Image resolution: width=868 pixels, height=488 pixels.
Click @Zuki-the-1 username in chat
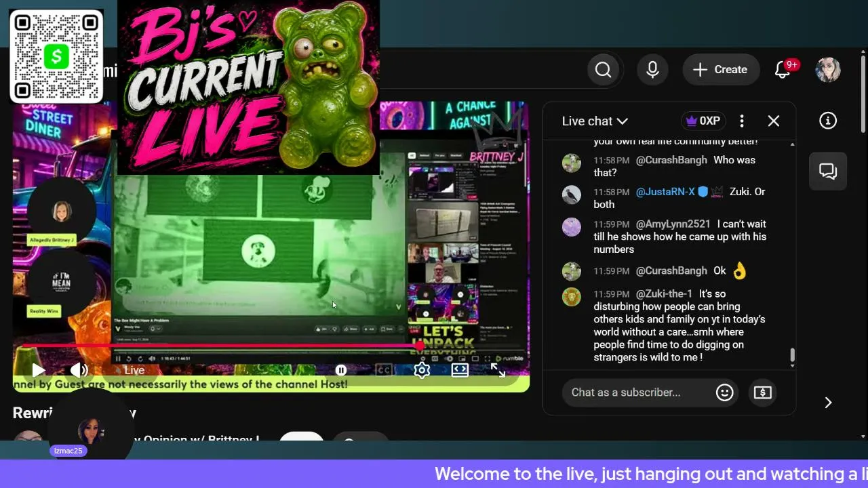664,293
